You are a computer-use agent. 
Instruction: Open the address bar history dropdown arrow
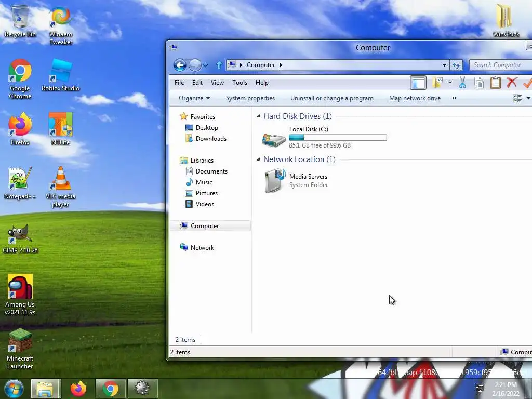pyautogui.click(x=444, y=65)
